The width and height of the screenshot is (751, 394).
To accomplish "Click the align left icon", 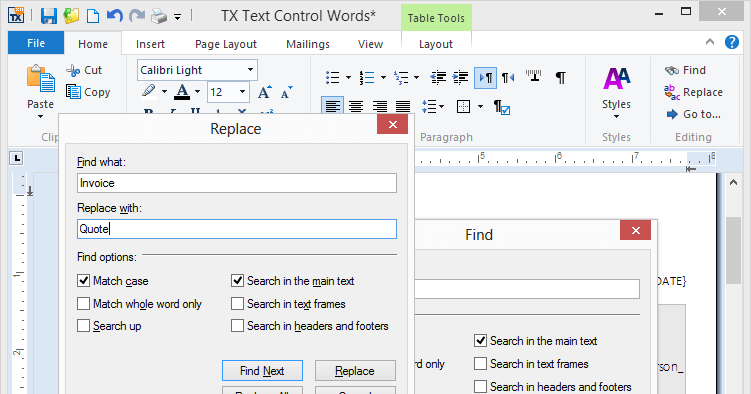I will click(332, 106).
